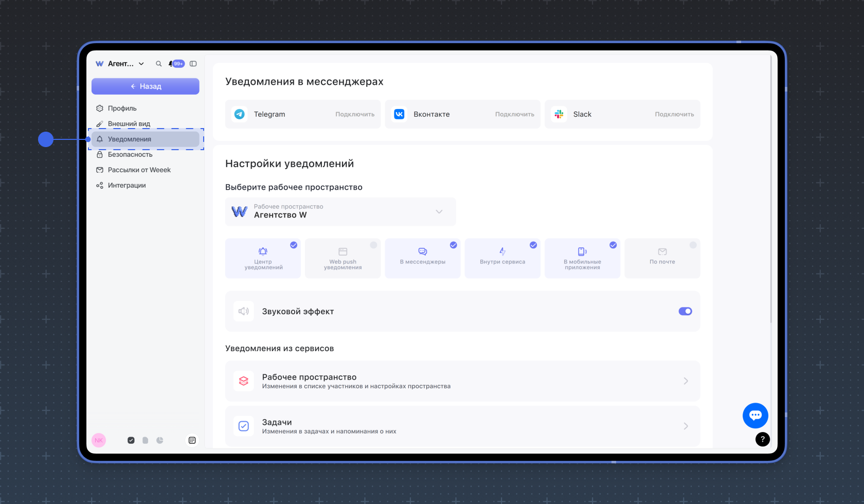Open the apps grid icon at sidebar bottom
The width and height of the screenshot is (864, 504).
click(192, 440)
